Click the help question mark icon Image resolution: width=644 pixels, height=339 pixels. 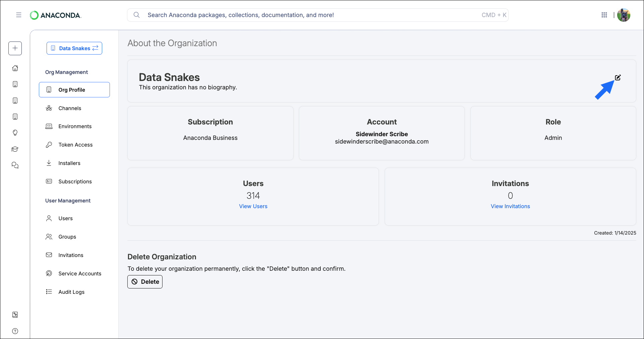click(x=15, y=331)
